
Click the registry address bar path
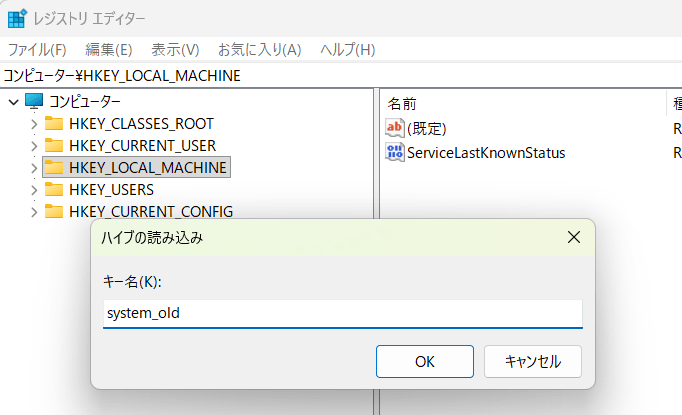(x=341, y=76)
